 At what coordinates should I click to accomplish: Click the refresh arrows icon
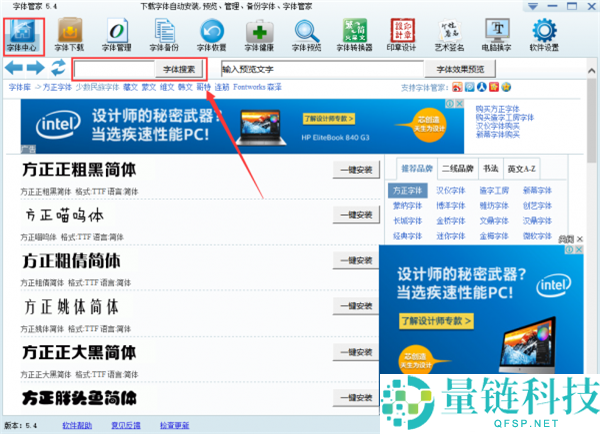[x=58, y=68]
